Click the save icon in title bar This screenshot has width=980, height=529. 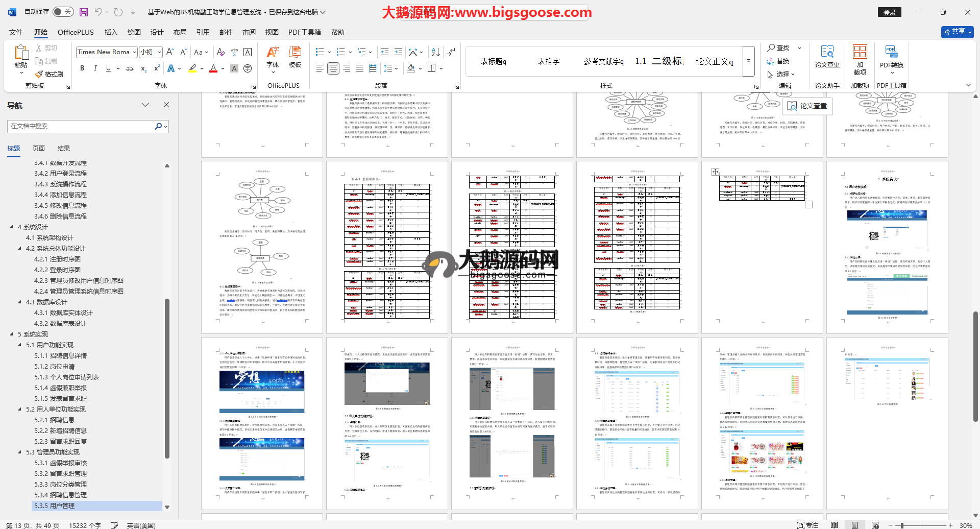pos(84,12)
